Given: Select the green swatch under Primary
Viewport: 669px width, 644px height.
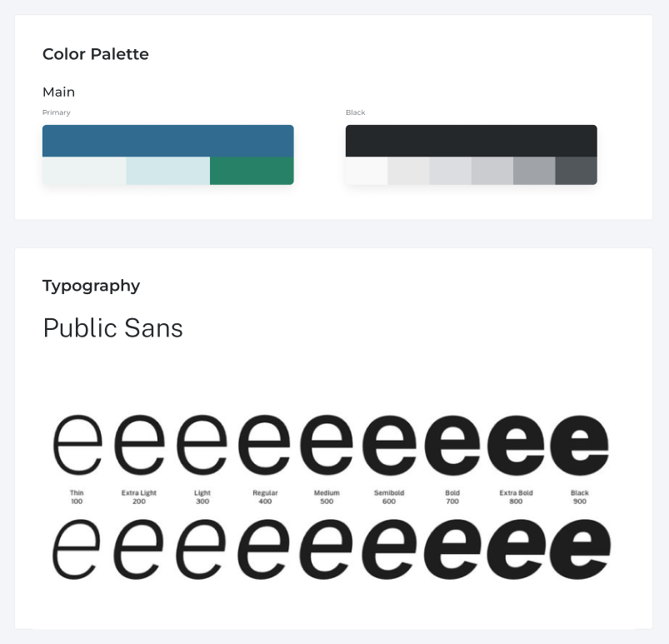Looking at the screenshot, I should [252, 171].
